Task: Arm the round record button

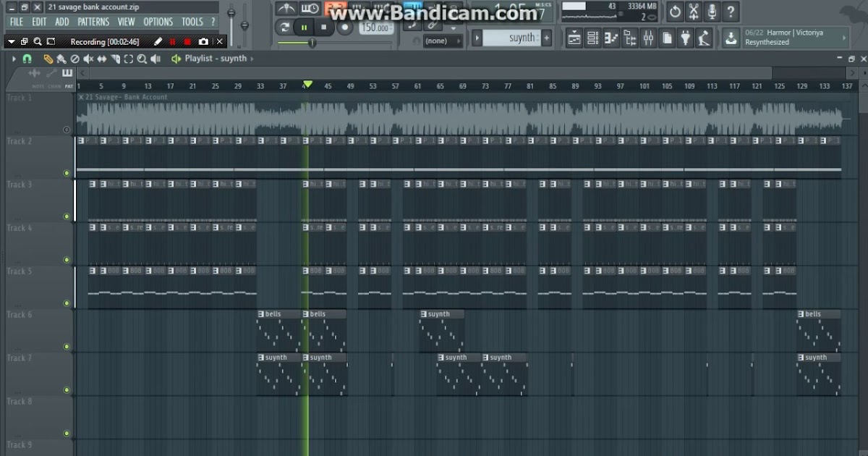Action: click(x=344, y=28)
